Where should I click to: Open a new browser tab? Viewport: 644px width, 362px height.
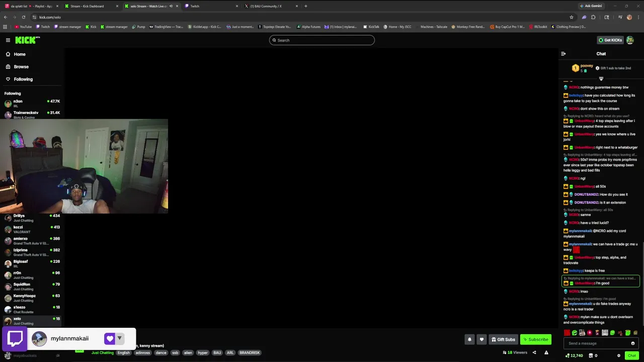(305, 6)
